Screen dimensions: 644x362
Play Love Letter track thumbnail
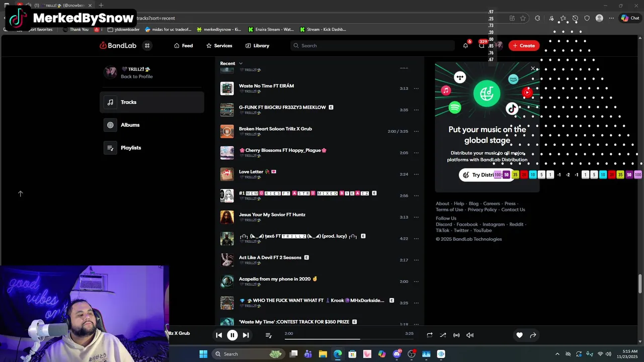pyautogui.click(x=227, y=174)
